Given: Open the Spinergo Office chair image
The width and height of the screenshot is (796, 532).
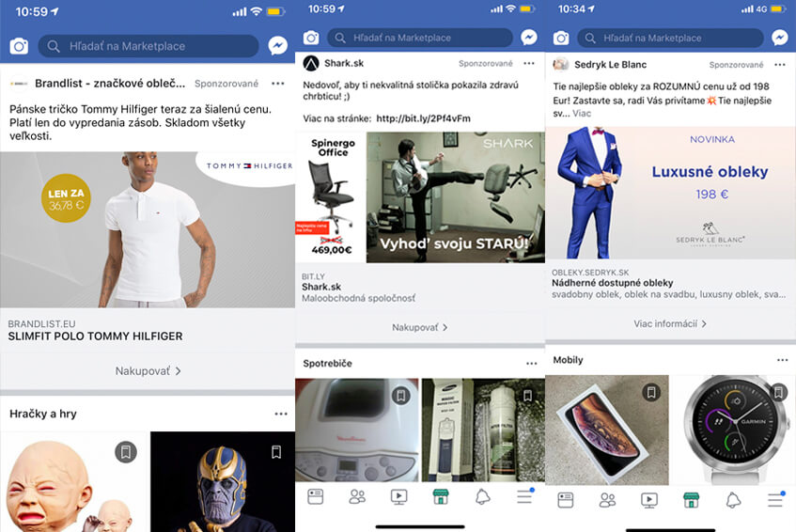Looking at the screenshot, I should [330, 197].
